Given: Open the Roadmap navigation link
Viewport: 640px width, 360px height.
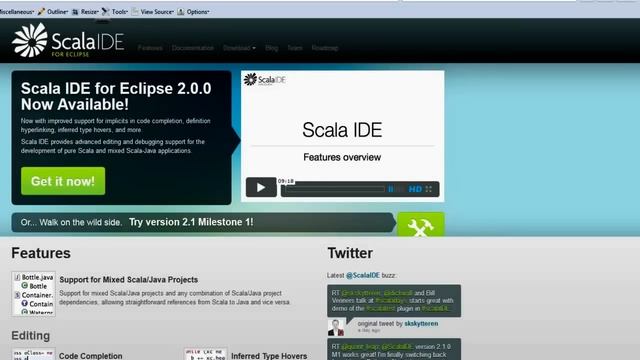Looking at the screenshot, I should 325,48.
